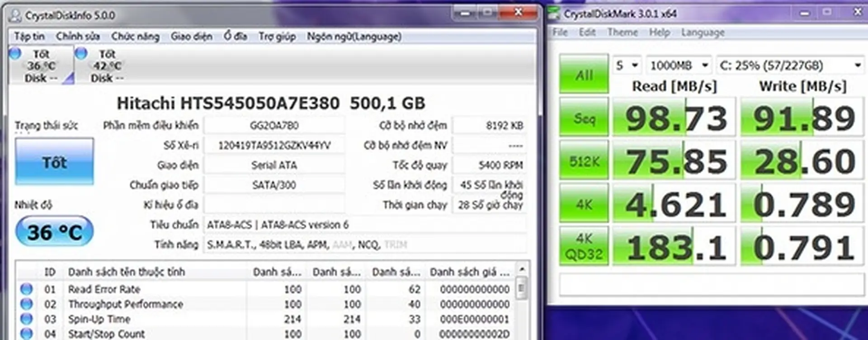Open the test count dropdown showing 5
Viewport: 868px width, 340px height.
click(x=627, y=65)
